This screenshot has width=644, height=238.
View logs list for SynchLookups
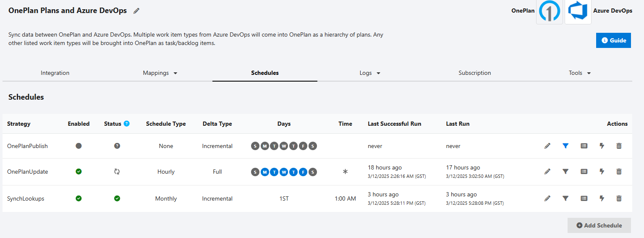click(x=584, y=198)
